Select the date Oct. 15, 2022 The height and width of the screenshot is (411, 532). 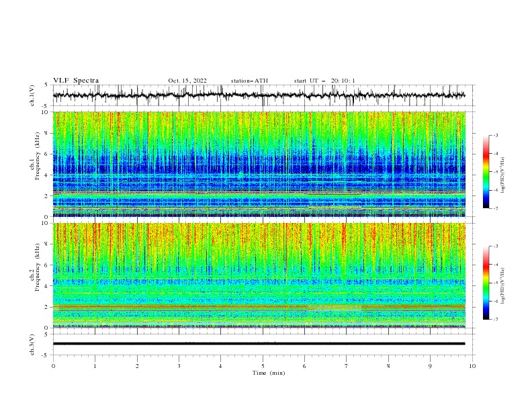(187, 81)
